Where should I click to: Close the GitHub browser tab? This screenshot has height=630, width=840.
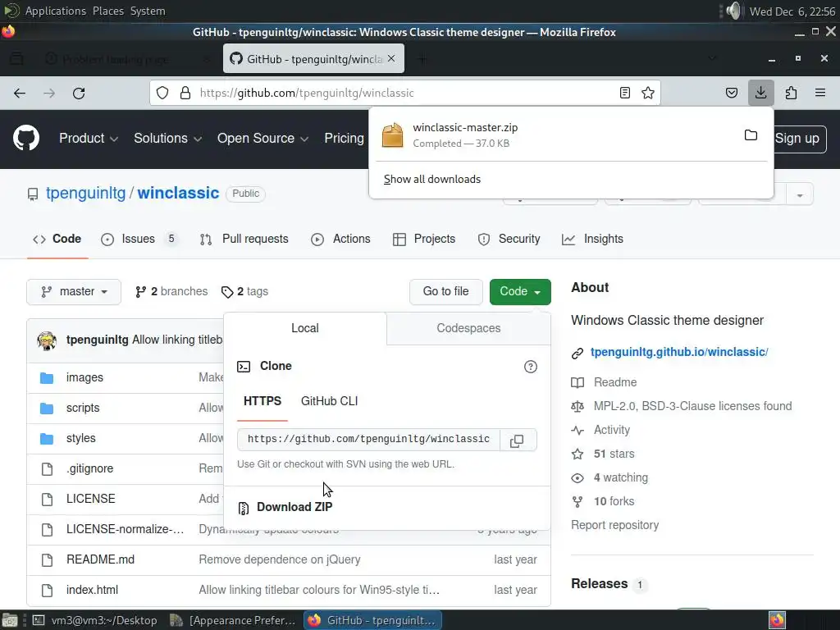pos(391,58)
